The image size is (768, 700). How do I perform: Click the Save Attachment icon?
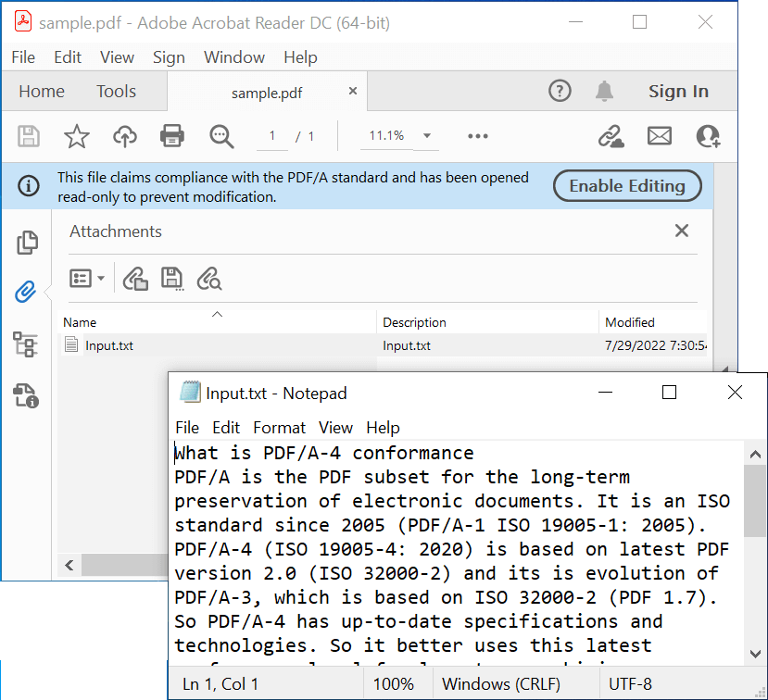171,278
